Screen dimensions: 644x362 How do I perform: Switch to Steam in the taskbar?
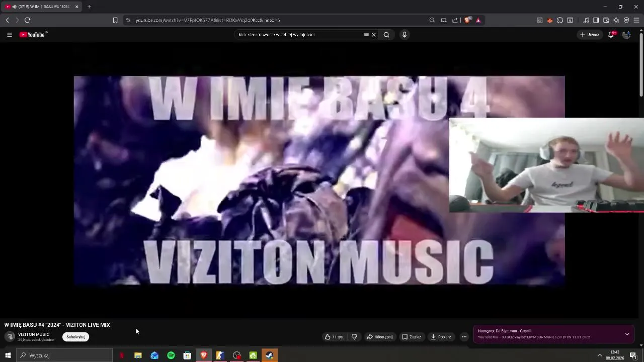click(270, 355)
